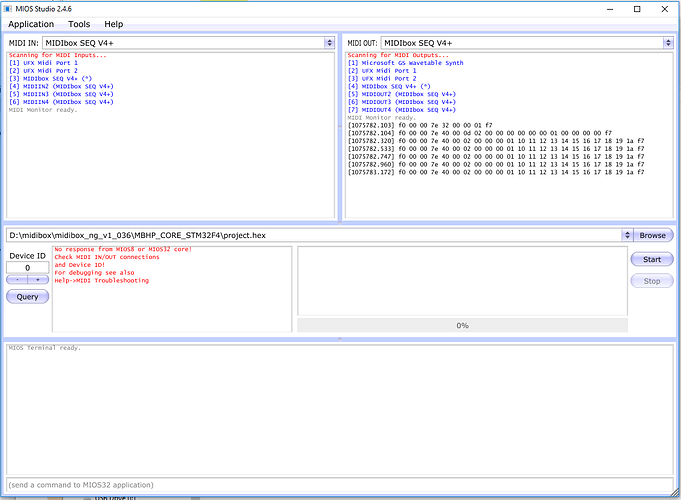Click the MIOS Studio app icon in title bar
This screenshot has height=500, width=681.
7,9
